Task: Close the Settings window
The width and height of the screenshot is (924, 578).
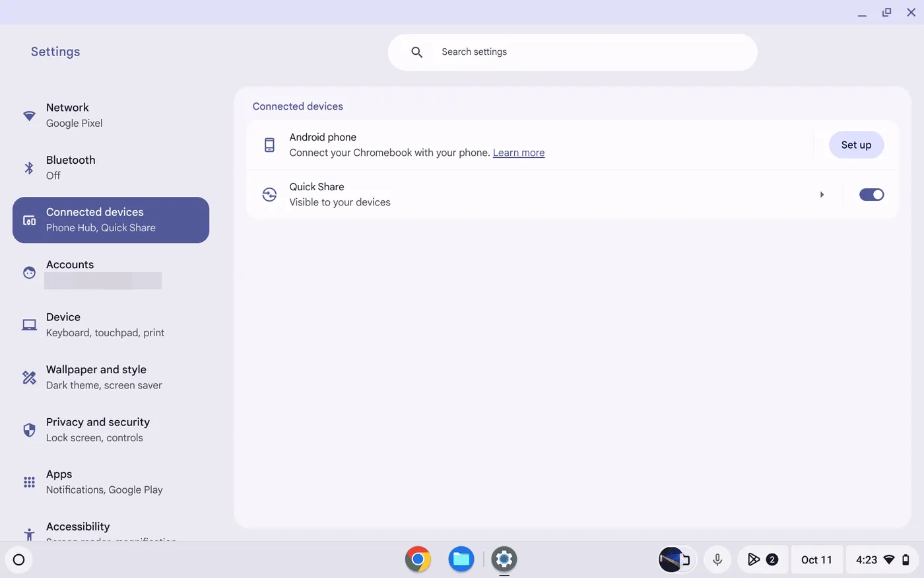Action: point(911,13)
